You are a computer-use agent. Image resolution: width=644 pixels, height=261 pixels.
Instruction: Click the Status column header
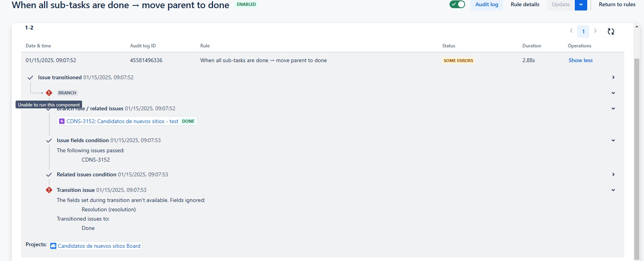(449, 46)
